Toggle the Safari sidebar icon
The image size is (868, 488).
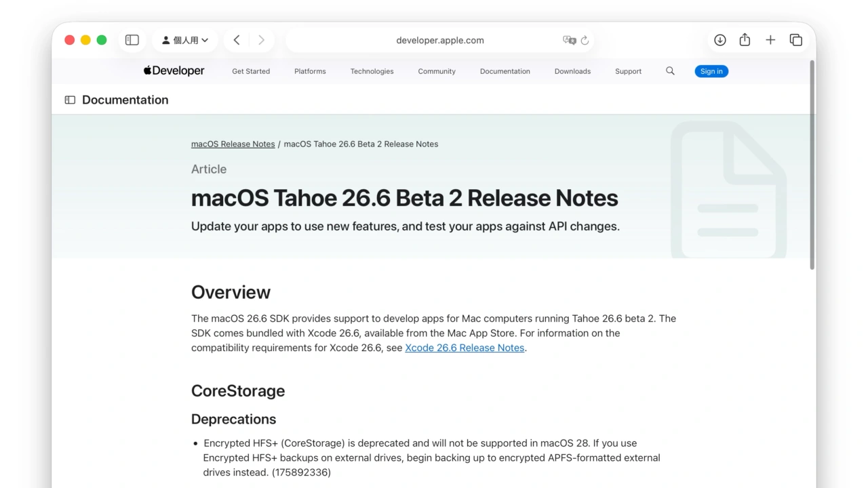point(132,40)
